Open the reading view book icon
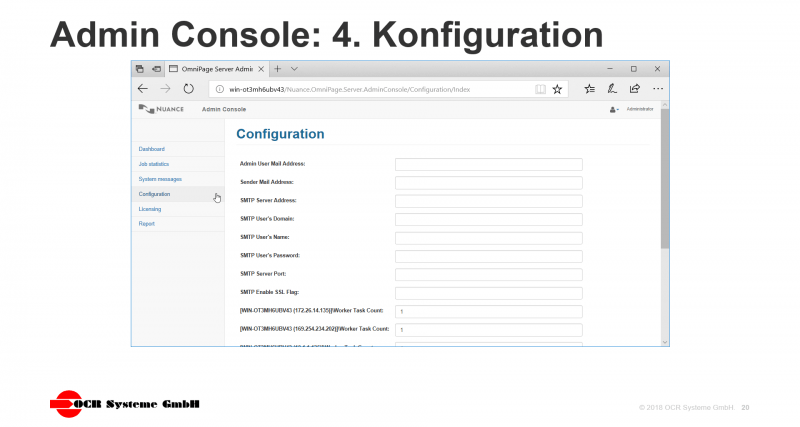Image resolution: width=800 pixels, height=427 pixels. pyautogui.click(x=540, y=89)
